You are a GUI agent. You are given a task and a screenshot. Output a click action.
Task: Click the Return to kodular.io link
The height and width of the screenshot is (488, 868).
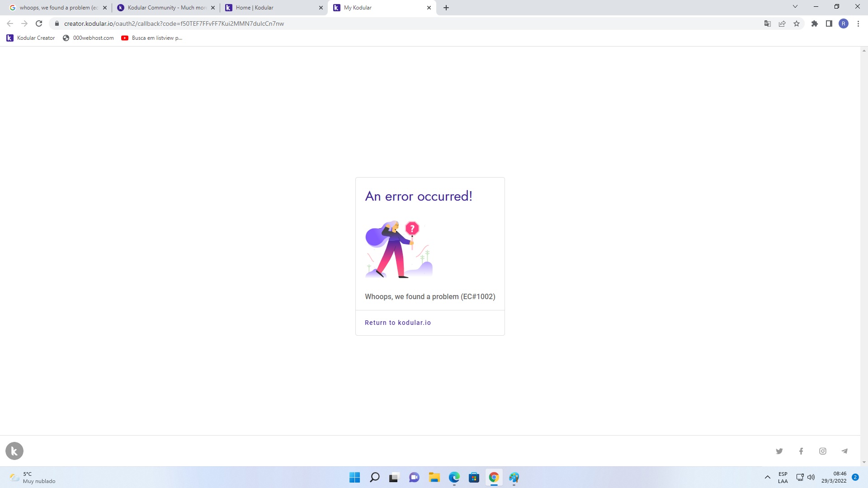pos(398,323)
